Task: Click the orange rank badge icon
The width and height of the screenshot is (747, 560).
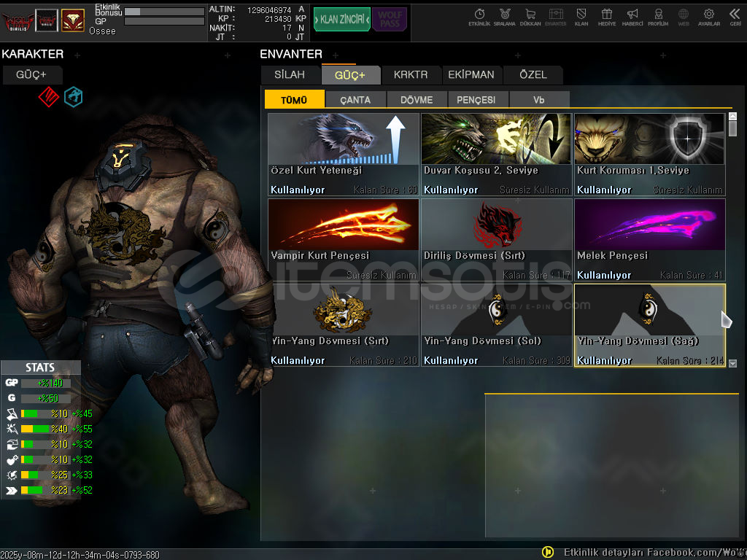Action: point(73,20)
